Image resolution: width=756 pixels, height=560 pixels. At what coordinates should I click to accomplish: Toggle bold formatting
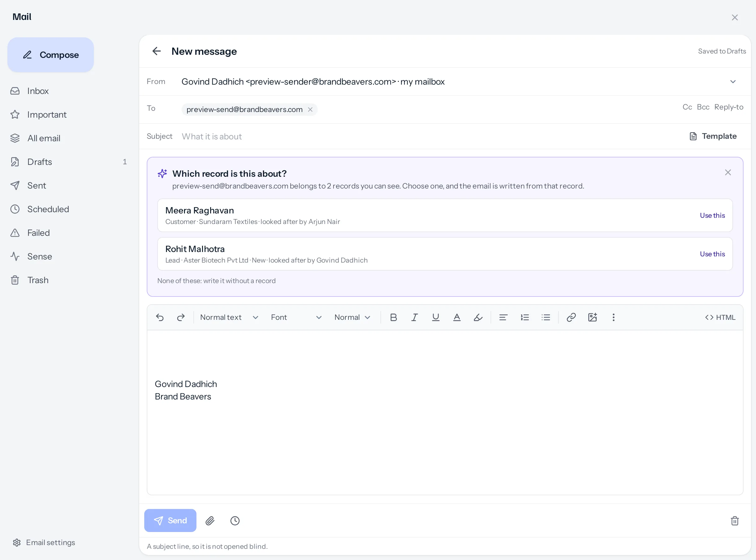tap(393, 317)
